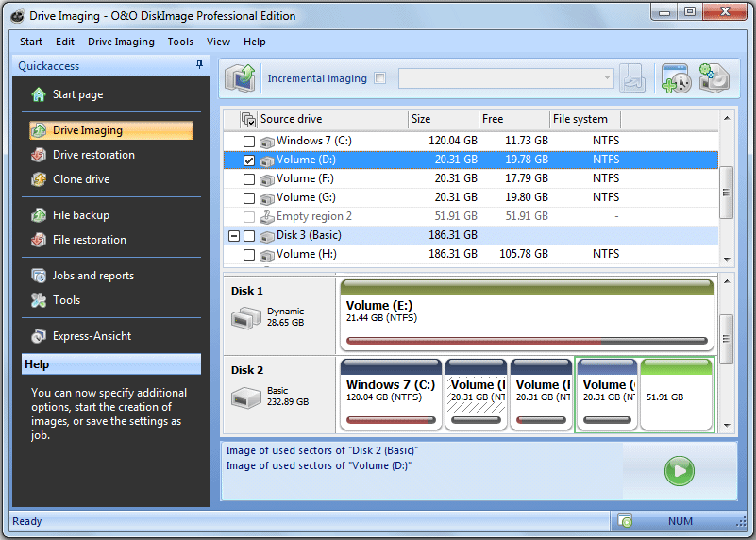Click the disk map scrollbar thumb

pos(727,339)
